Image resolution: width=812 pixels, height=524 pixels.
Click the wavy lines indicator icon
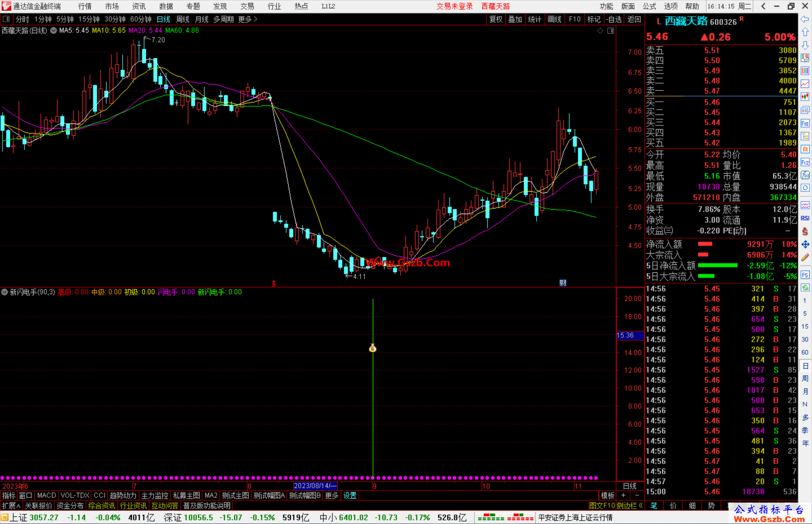(x=805, y=205)
